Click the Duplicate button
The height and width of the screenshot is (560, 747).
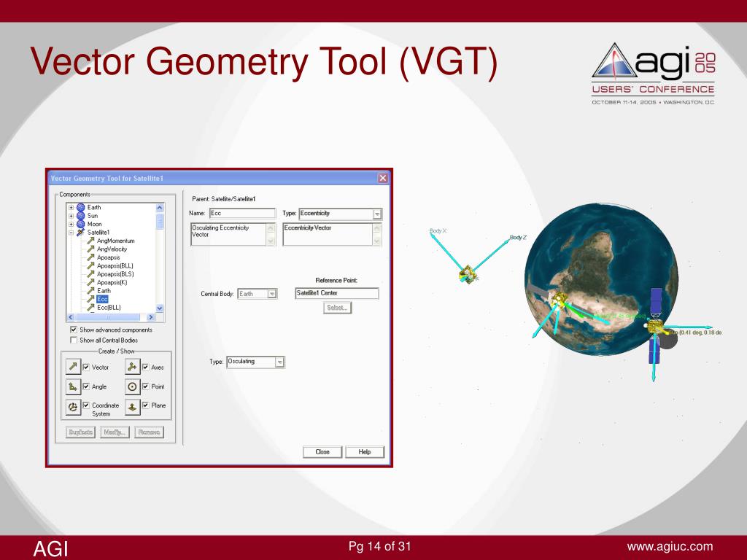tap(80, 432)
